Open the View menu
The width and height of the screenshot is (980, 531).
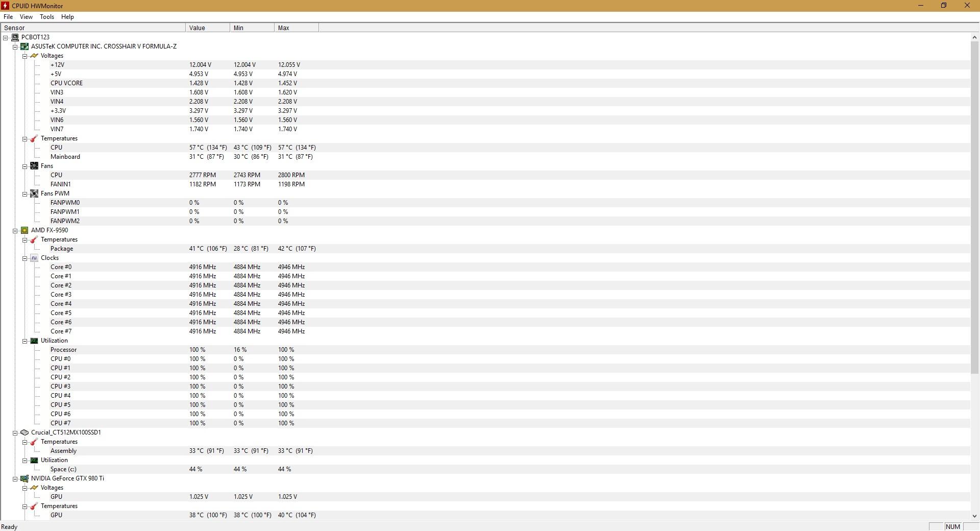[x=26, y=17]
